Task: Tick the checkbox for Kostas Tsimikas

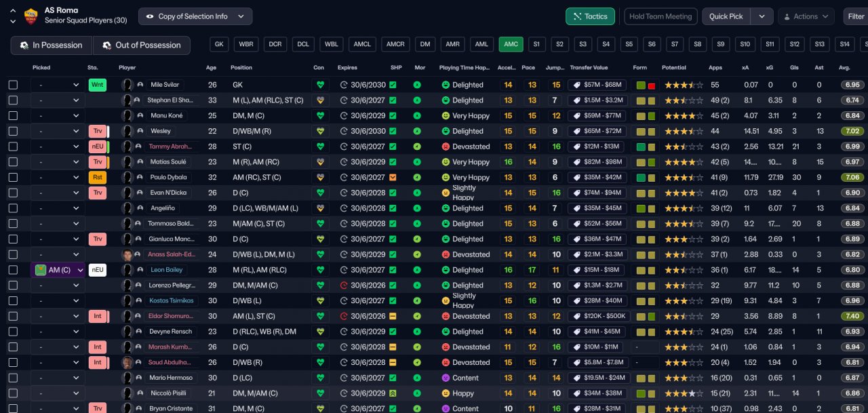Action: click(x=13, y=301)
